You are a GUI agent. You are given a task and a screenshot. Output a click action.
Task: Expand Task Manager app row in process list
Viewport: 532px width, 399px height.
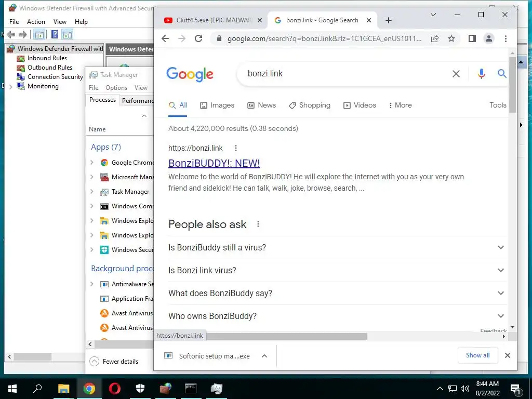(92, 192)
